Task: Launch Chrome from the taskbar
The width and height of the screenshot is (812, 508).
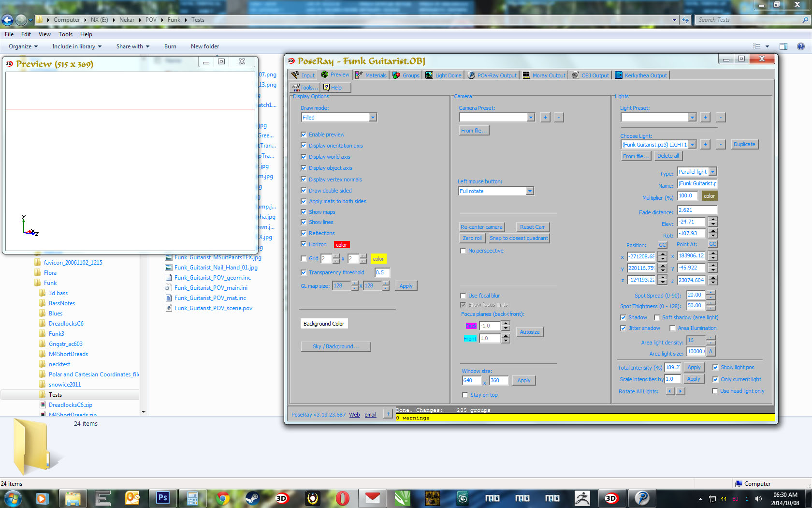Action: (222, 498)
